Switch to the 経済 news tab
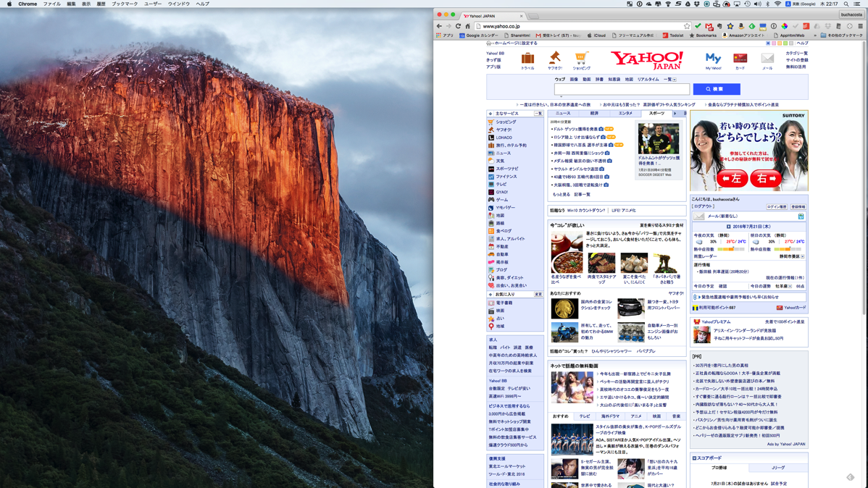868x488 pixels. pyautogui.click(x=594, y=113)
